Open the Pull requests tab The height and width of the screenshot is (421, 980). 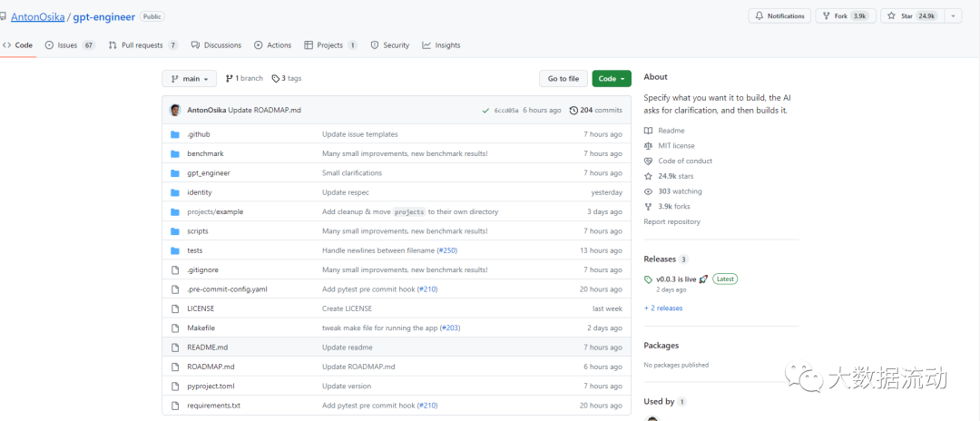pyautogui.click(x=143, y=45)
